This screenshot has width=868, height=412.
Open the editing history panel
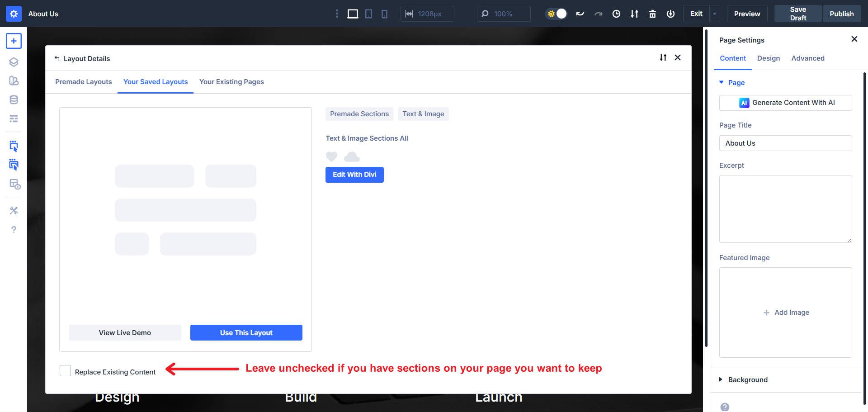616,14
